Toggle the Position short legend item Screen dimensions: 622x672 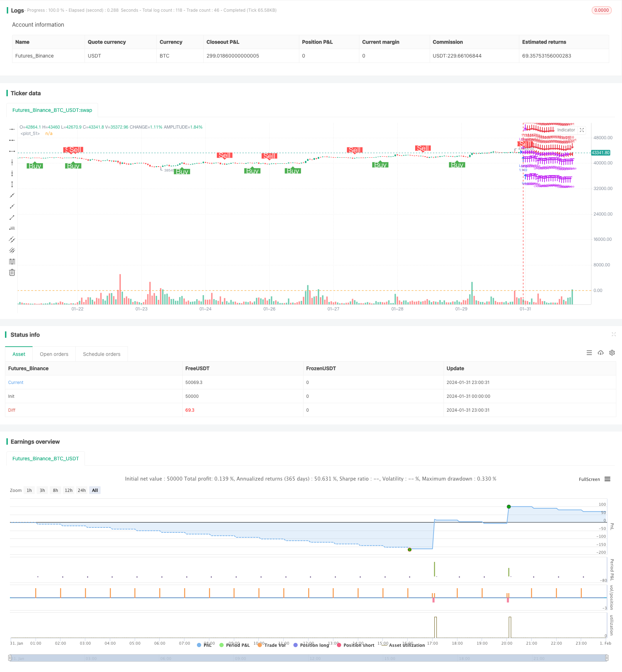355,645
